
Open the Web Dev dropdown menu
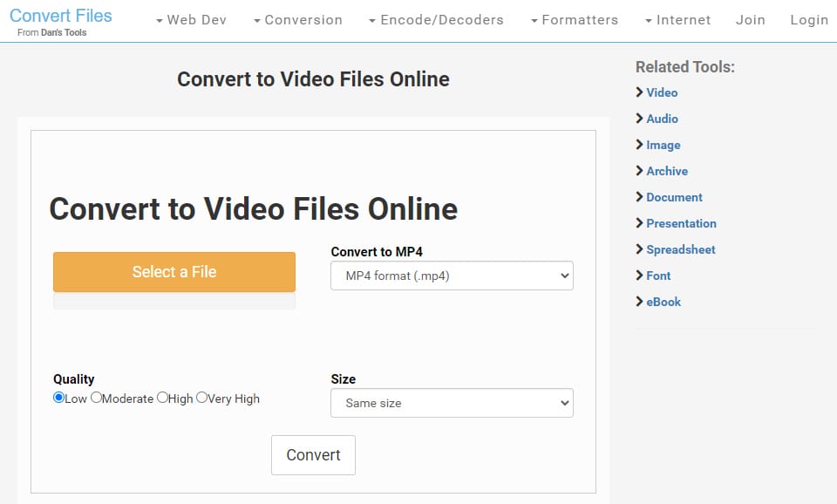pos(191,20)
